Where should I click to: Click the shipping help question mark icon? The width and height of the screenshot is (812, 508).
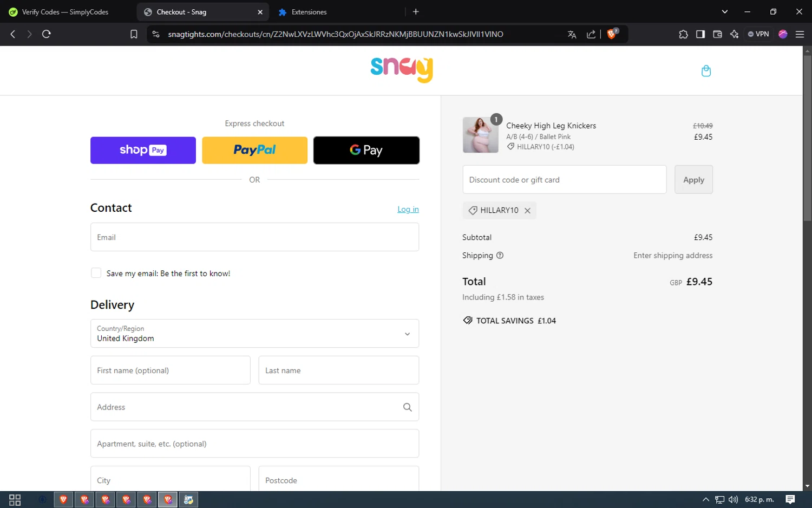click(500, 256)
